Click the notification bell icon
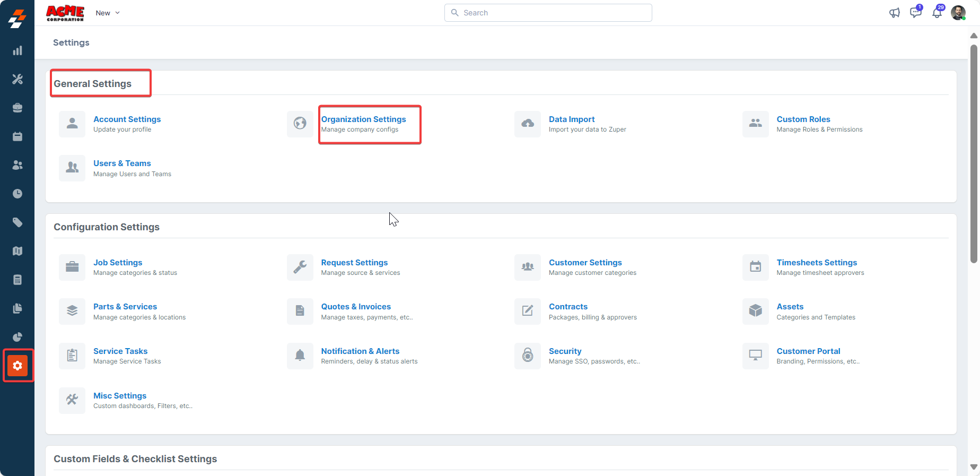The image size is (980, 476). [x=937, y=13]
